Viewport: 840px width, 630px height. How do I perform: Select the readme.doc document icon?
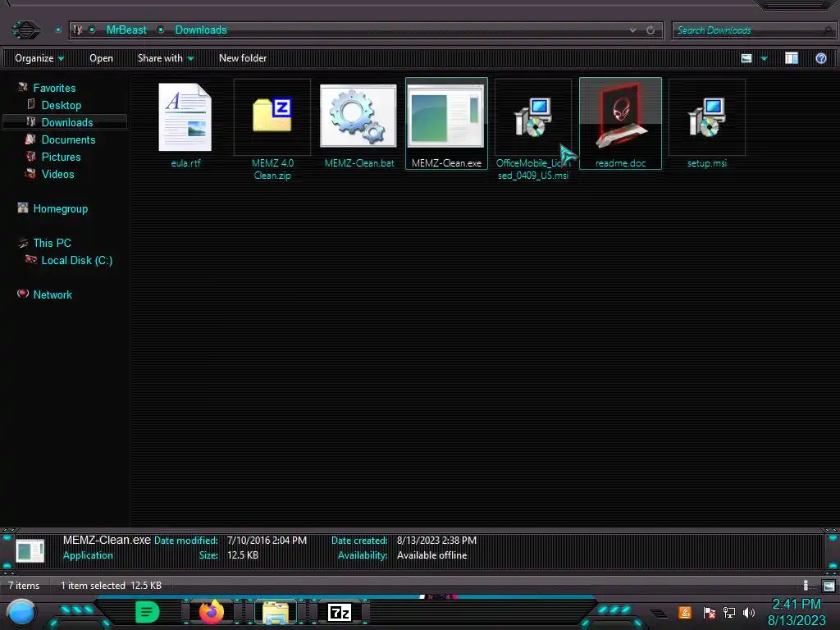coord(620,116)
